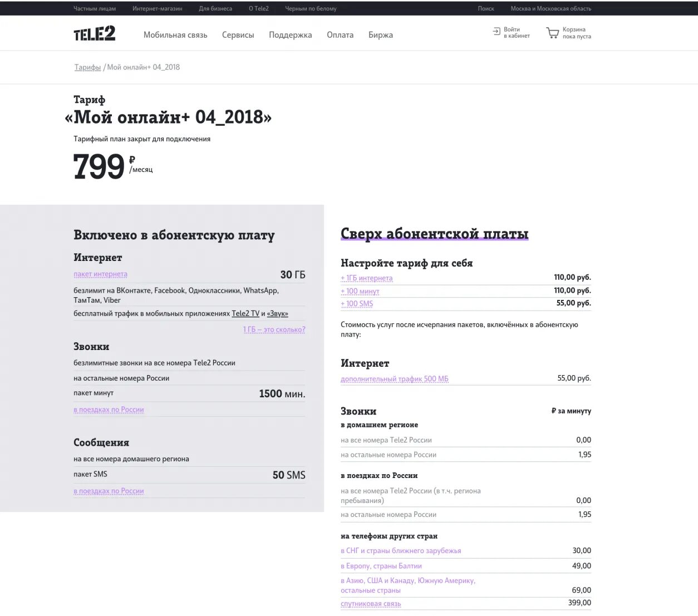Add + 100 минут option

click(360, 291)
